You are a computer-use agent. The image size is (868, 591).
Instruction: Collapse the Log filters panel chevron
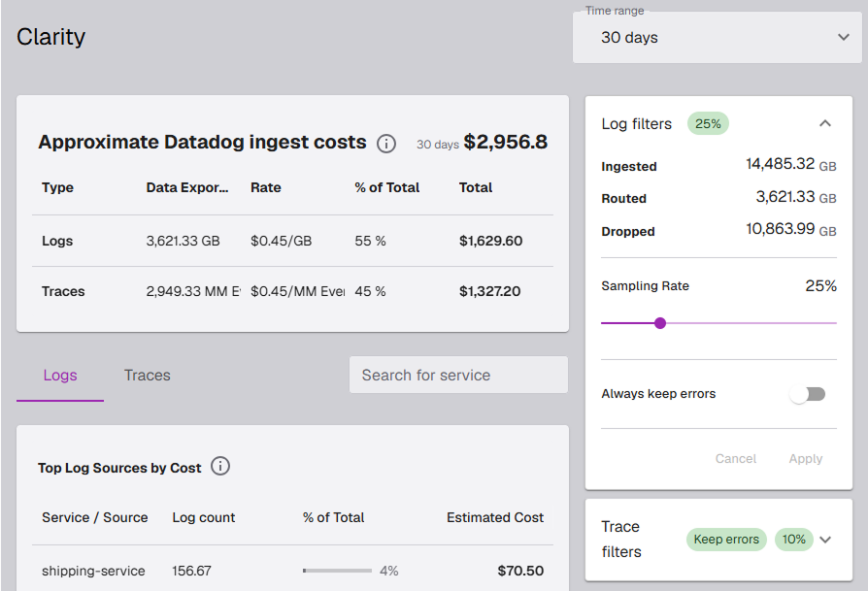(x=825, y=123)
